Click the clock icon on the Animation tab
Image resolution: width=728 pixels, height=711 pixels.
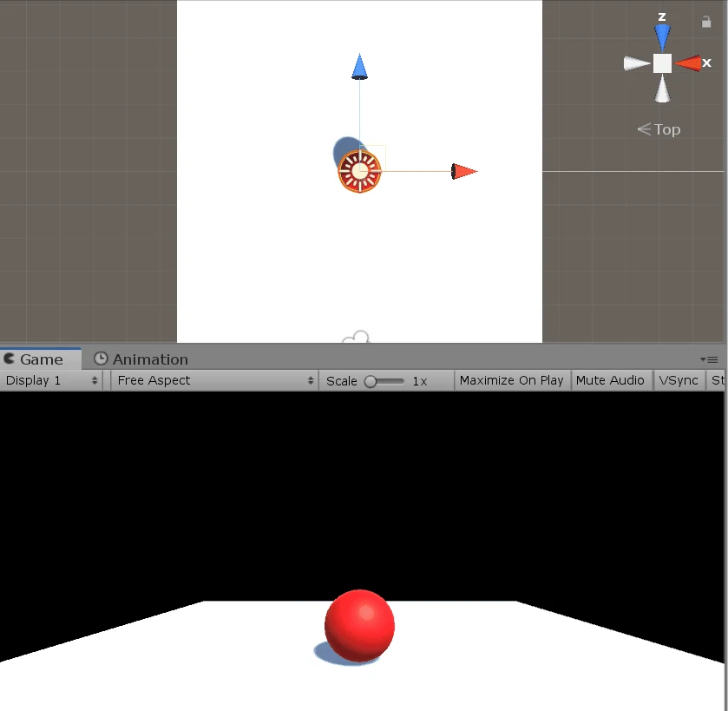(x=101, y=359)
